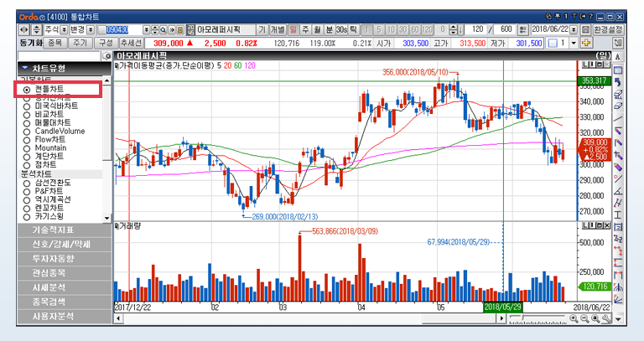Select the eraser tool in right toolbar

pos(618,106)
